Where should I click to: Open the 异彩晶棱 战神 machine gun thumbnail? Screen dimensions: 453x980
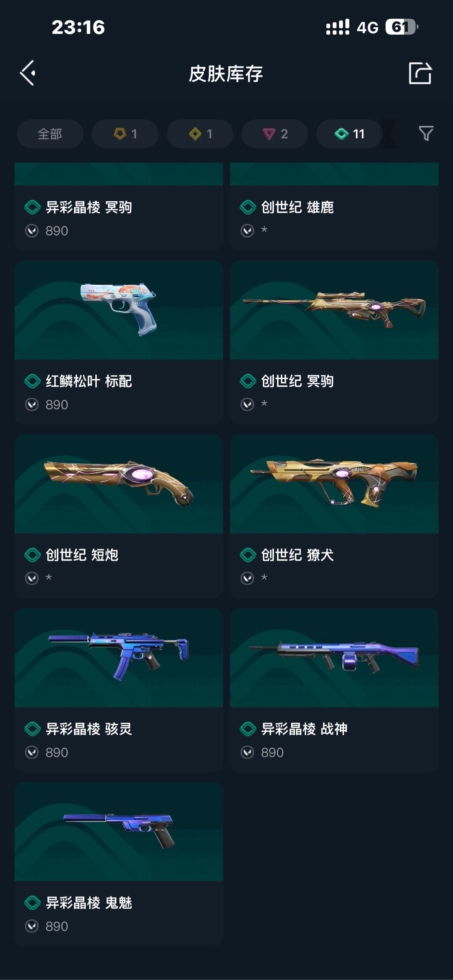click(x=334, y=658)
